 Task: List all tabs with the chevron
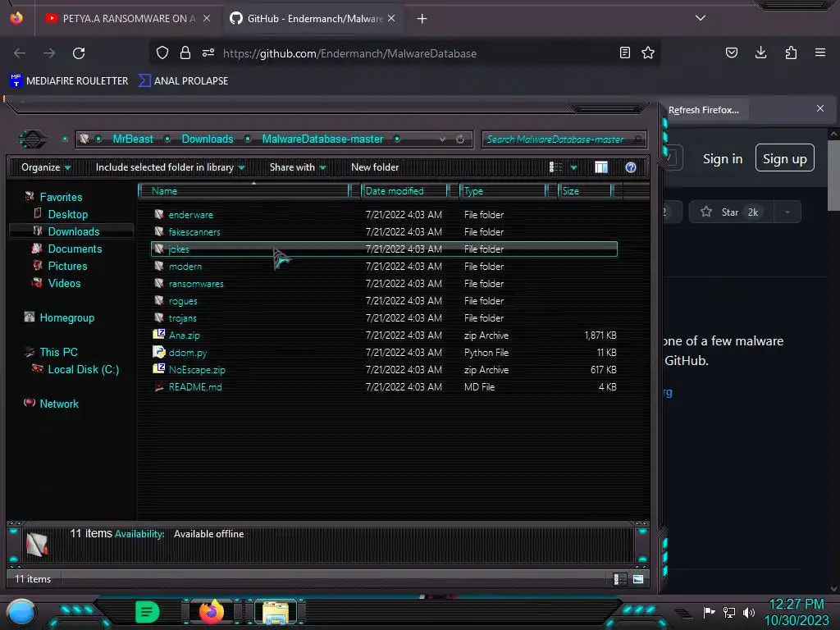(701, 18)
